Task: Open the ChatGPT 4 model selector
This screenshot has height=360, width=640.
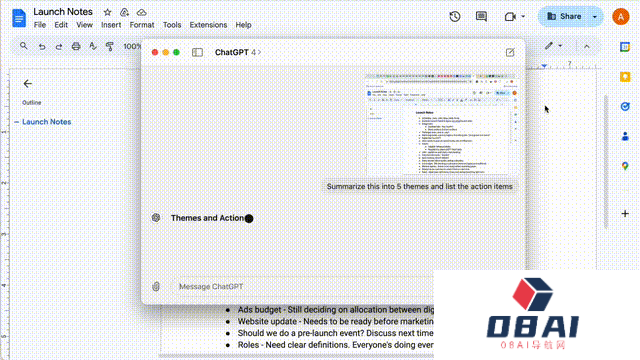Action: coord(238,52)
